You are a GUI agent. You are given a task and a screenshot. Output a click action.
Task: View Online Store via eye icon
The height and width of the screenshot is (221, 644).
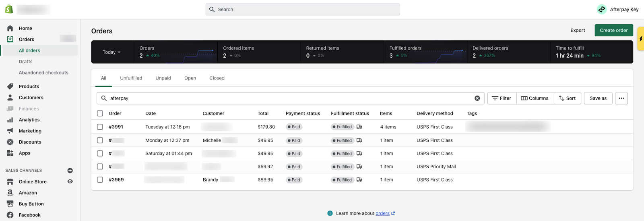coord(70,181)
